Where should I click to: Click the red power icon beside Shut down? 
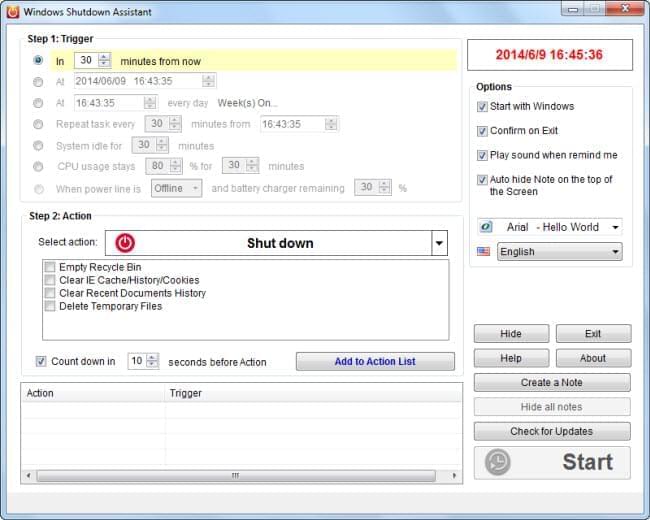[x=125, y=243]
